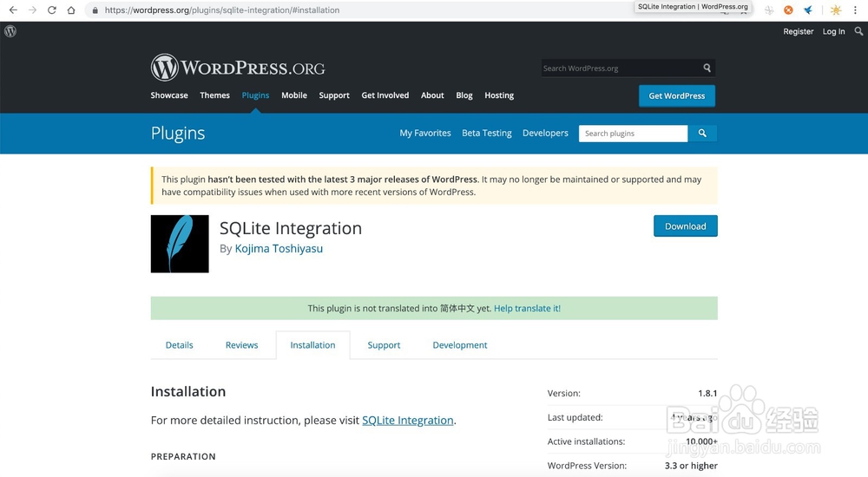Open the Reviews tab
This screenshot has width=868, height=477.
tap(241, 345)
